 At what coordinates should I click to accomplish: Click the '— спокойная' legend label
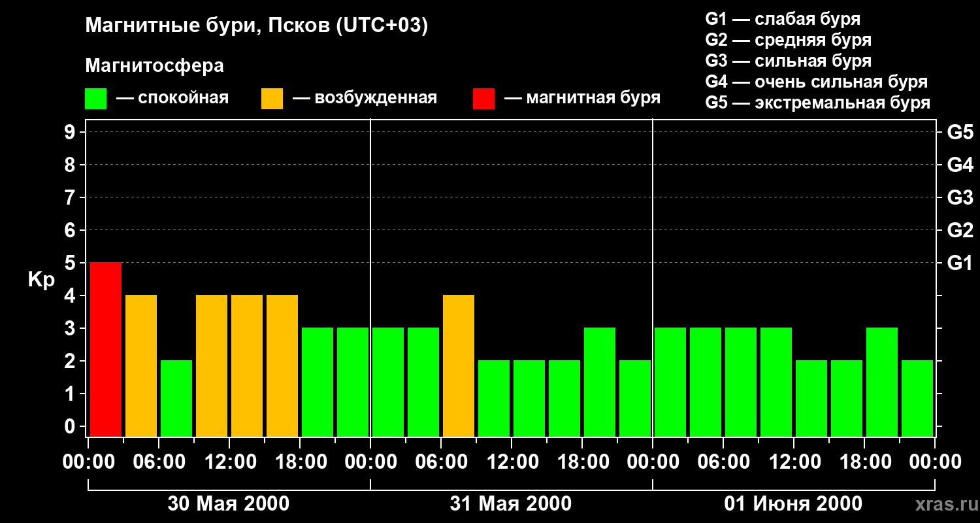pos(172,99)
